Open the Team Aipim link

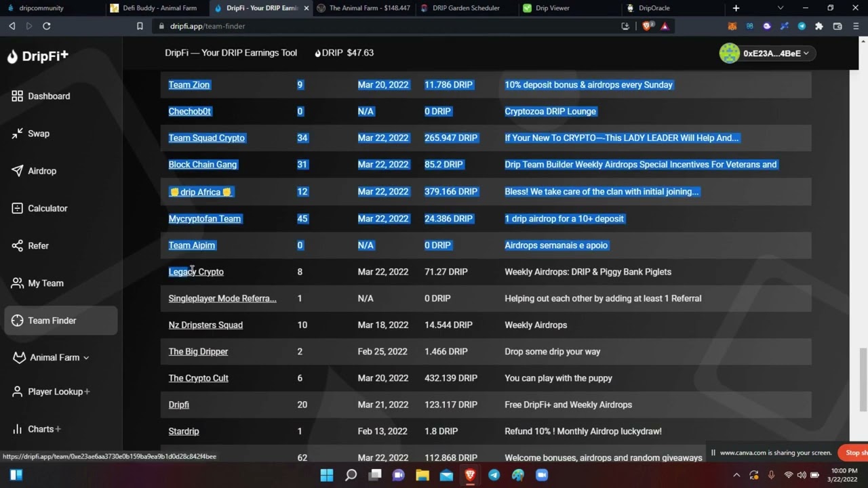coord(192,245)
